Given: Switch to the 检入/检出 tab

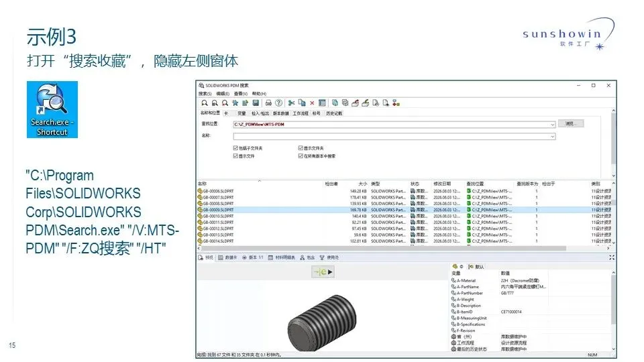Looking at the screenshot, I should tap(260, 113).
